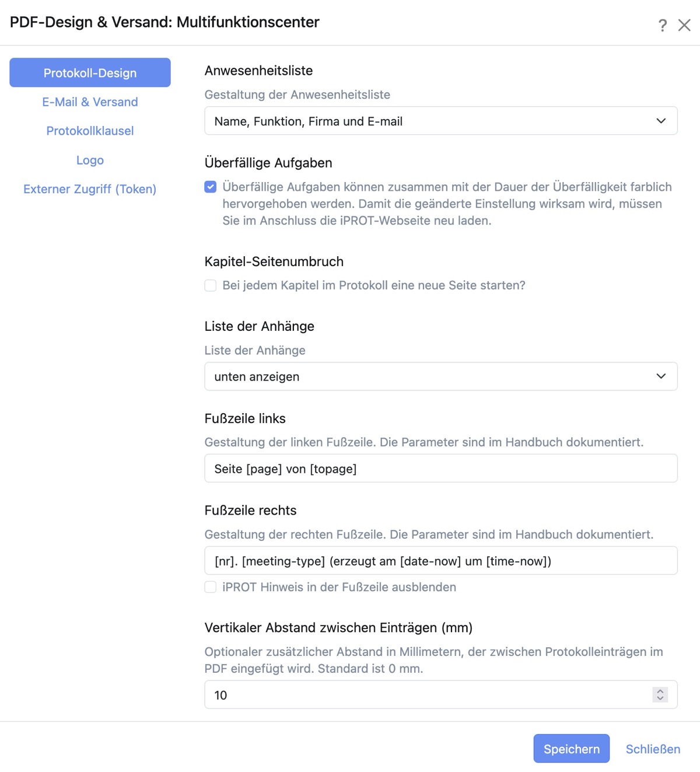Toggle the Überfällige Aufgaben checkbox
The width and height of the screenshot is (700, 772).
click(x=211, y=187)
